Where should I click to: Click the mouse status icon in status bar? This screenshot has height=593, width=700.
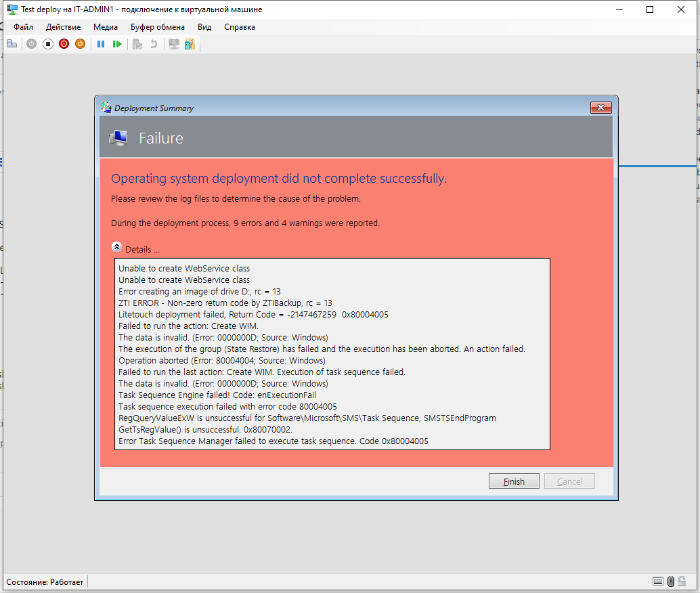tap(670, 581)
